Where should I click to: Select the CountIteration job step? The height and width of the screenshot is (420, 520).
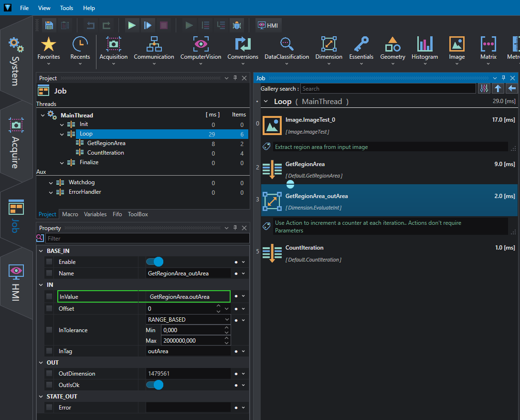(389, 253)
